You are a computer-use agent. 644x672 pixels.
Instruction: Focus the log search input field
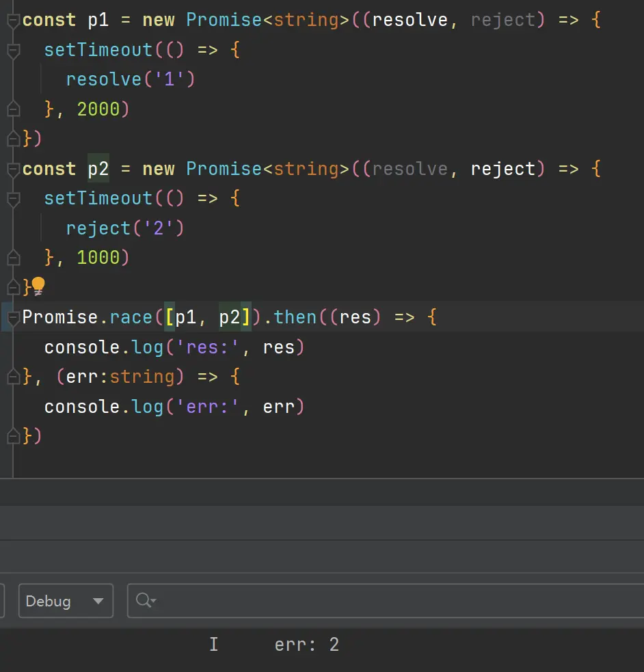point(397,601)
